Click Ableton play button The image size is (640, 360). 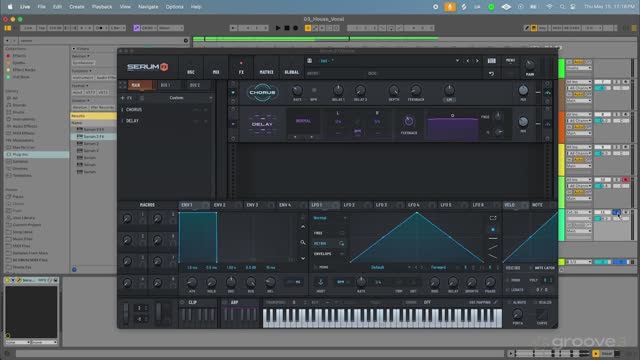(x=278, y=28)
